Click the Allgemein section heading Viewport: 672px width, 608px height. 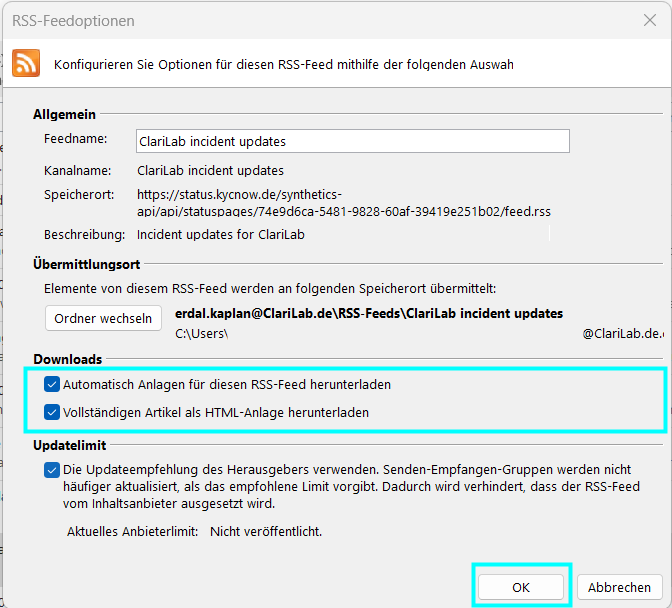click(64, 114)
